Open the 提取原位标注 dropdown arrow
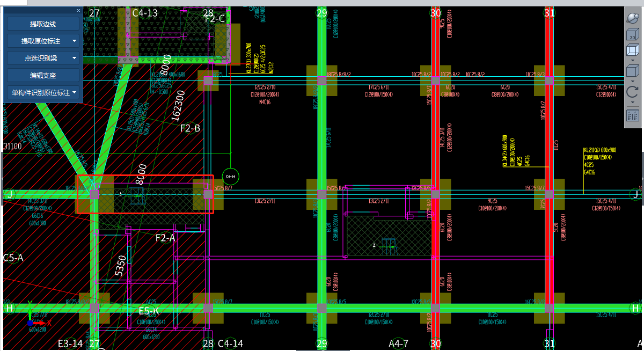Viewport: 644px width, 351px height. point(74,41)
